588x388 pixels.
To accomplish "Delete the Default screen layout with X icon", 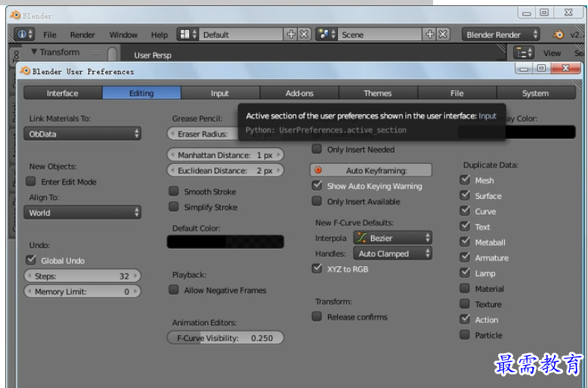I will [304, 35].
